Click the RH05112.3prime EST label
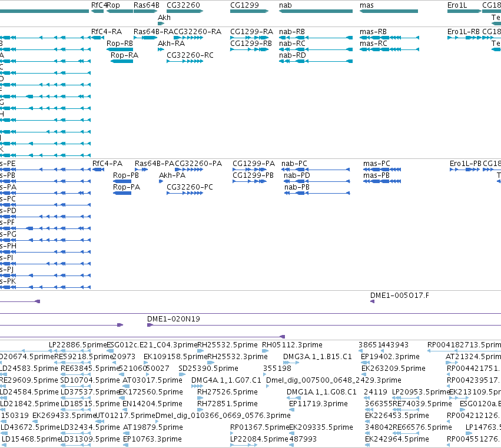This screenshot has width=501, height=448. point(292,345)
